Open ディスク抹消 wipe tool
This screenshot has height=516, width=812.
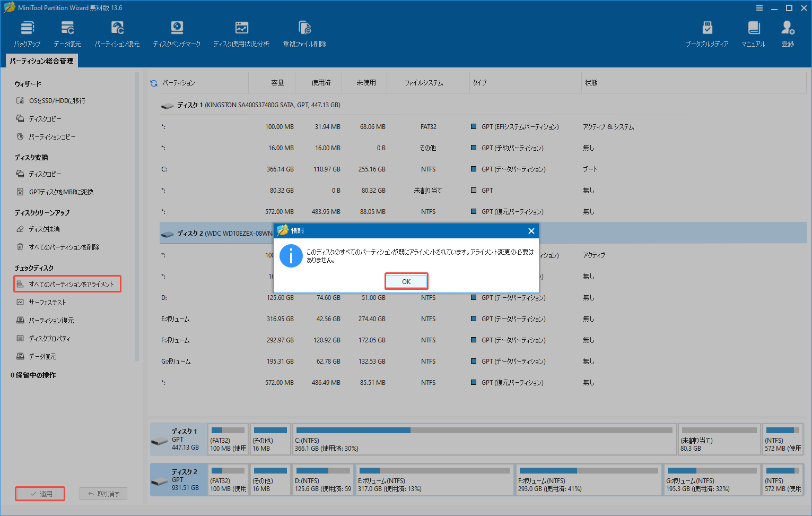(x=45, y=229)
